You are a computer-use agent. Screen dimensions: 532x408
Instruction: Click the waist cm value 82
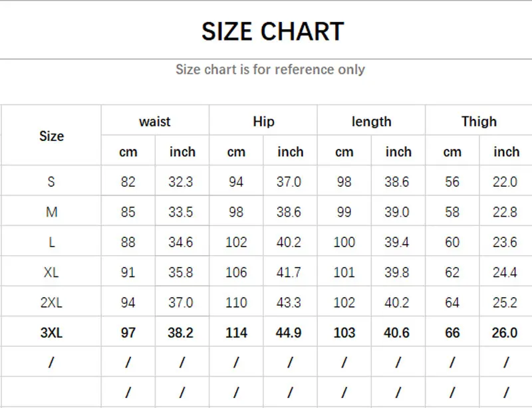[128, 182]
